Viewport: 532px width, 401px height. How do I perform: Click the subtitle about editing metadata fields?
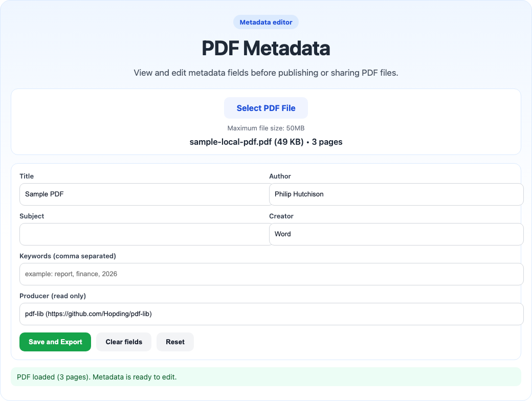coord(265,73)
